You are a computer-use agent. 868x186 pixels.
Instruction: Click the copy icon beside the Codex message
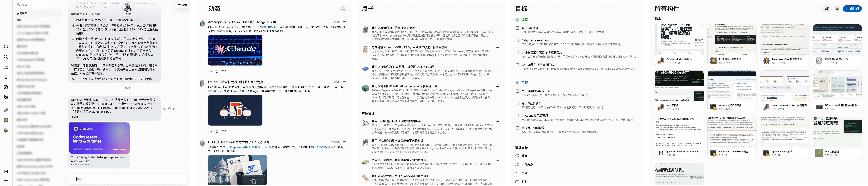(x=175, y=108)
